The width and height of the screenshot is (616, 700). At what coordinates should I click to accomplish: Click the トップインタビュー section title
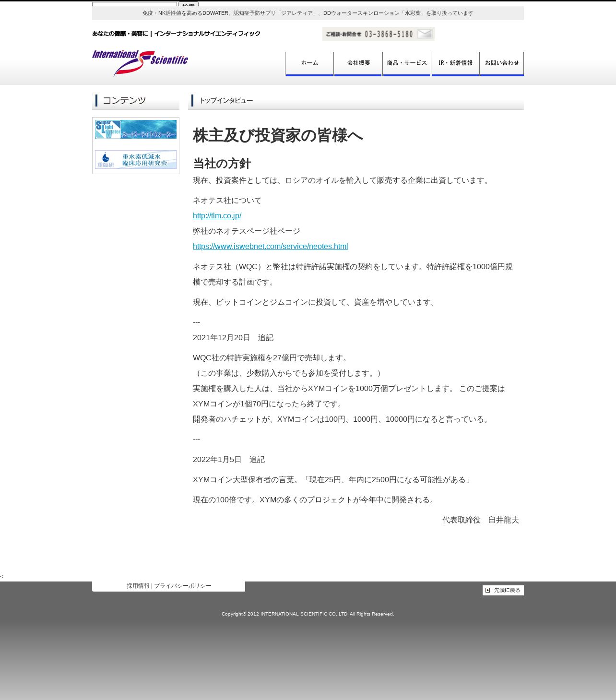(x=226, y=101)
